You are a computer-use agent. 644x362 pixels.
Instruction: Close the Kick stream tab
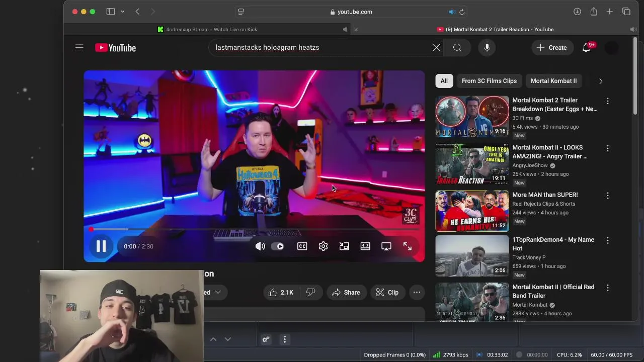pos(356,30)
